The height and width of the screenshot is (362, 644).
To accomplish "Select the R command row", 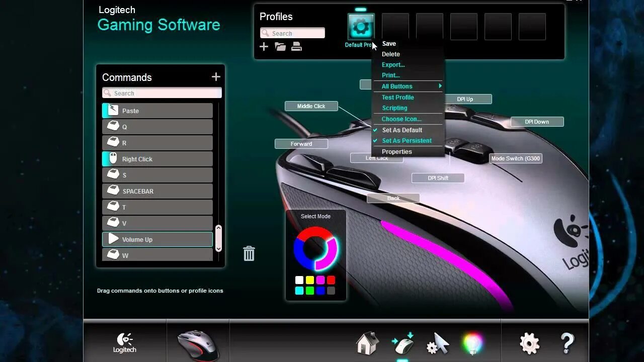I will [x=157, y=143].
